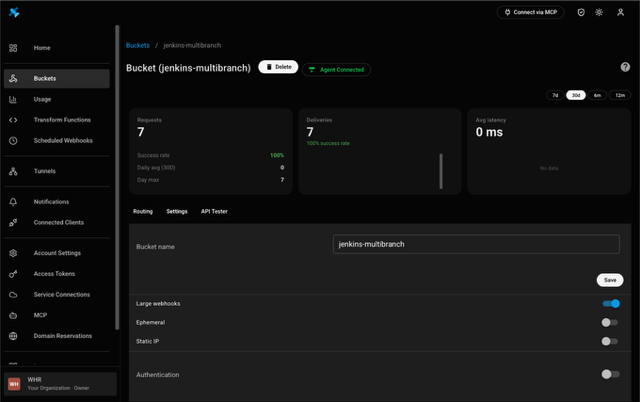The height and width of the screenshot is (402, 640).
Task: Click the Connected Clients plug icon
Action: (x=13, y=222)
